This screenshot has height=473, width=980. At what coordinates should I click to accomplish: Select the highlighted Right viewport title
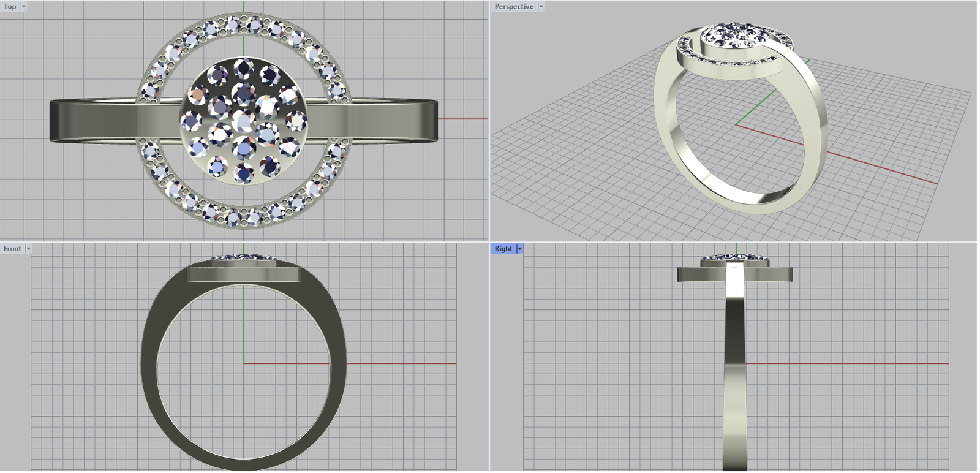point(503,249)
